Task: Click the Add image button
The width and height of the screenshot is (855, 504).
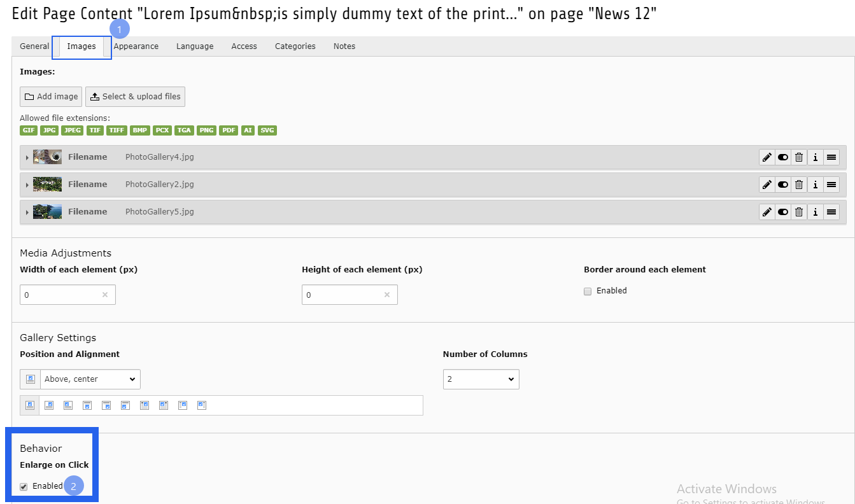Action: coord(51,97)
